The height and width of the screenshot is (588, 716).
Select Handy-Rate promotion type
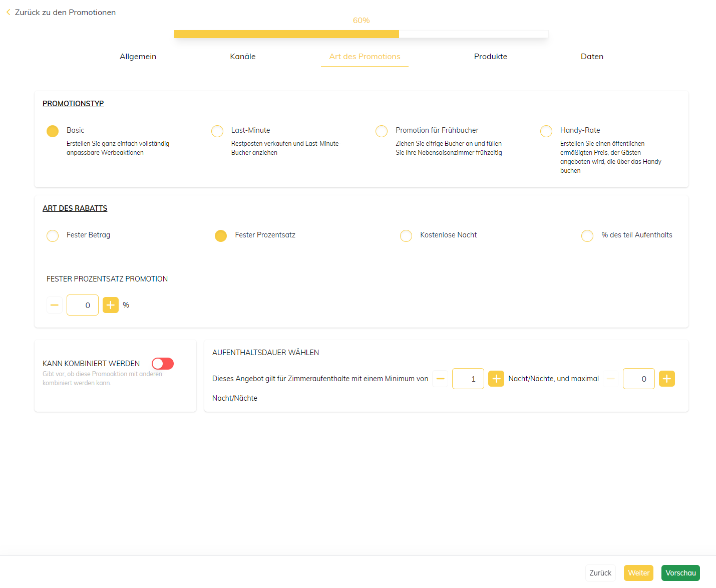pos(546,131)
